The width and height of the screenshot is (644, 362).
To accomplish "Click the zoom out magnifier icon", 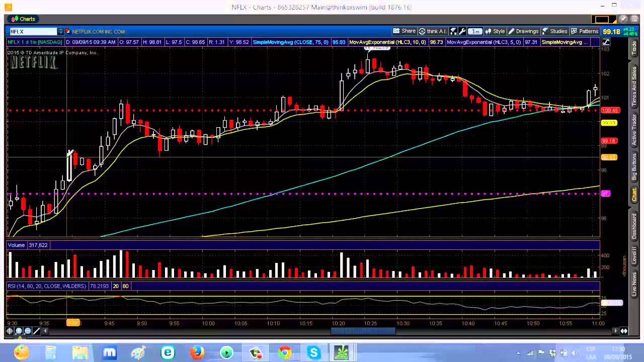I will 28,331.
